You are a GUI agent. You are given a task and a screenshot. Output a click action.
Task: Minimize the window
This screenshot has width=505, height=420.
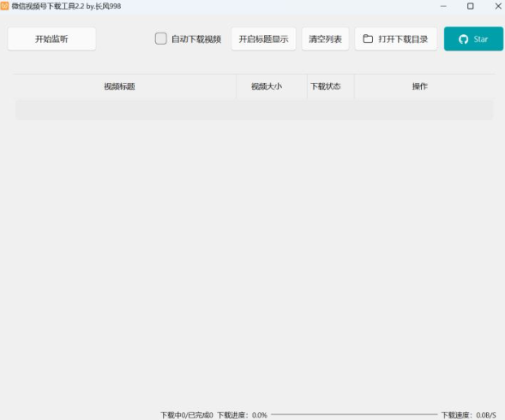point(443,6)
